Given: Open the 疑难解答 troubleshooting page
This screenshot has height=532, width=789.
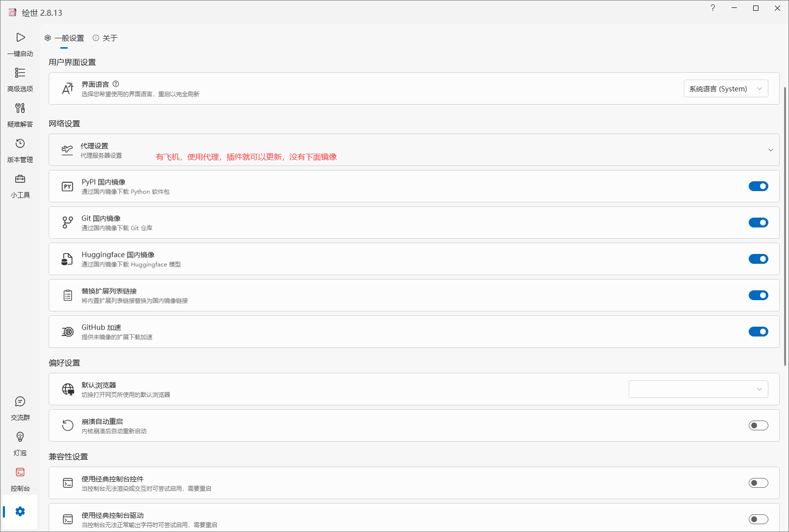Looking at the screenshot, I should [x=20, y=115].
